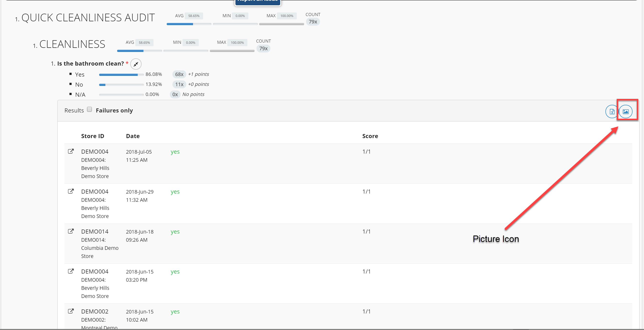644x330 pixels.
Task: Open the DEMO002 Montreal audit link icon
Action: (x=71, y=311)
